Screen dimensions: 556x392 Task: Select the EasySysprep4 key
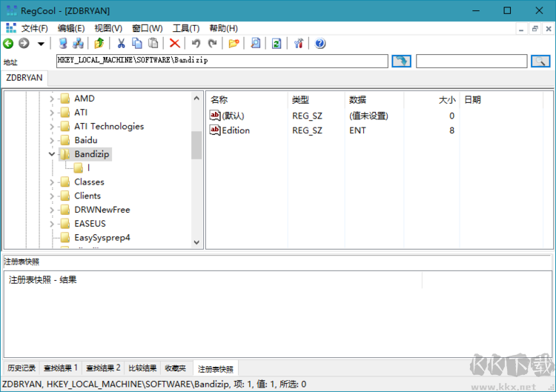102,238
